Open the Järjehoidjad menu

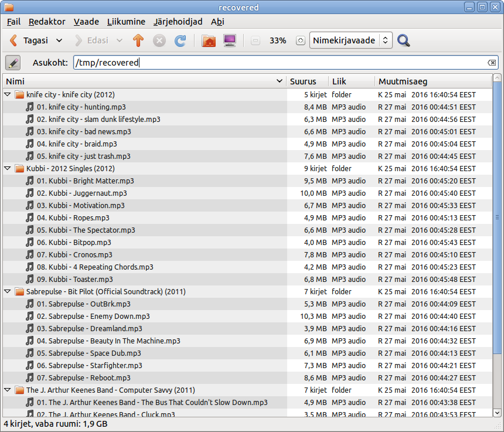coord(178,22)
